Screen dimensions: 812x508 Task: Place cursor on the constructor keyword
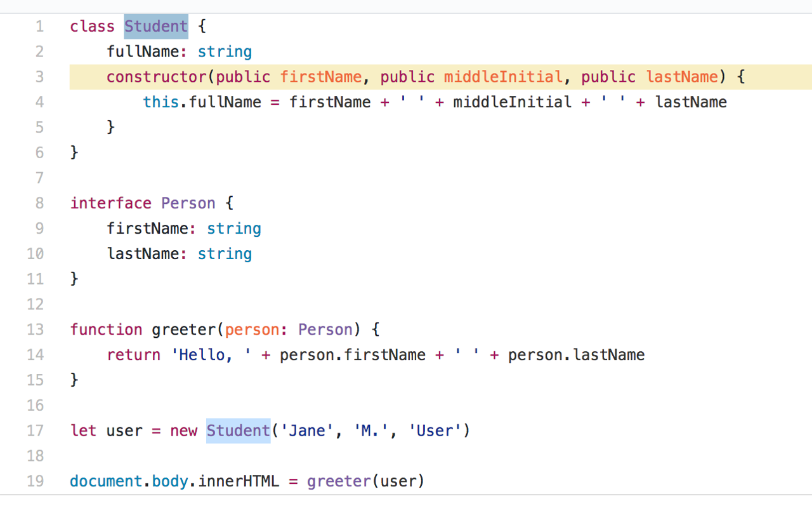click(157, 77)
